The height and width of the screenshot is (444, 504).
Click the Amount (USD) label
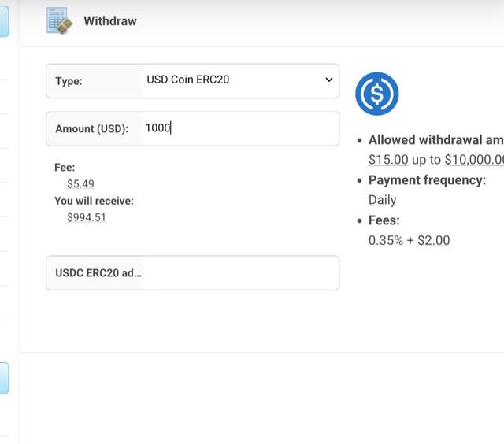[x=91, y=129]
